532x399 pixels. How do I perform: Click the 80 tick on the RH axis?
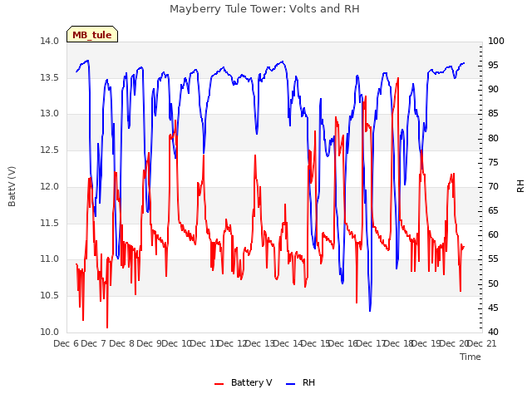point(493,138)
